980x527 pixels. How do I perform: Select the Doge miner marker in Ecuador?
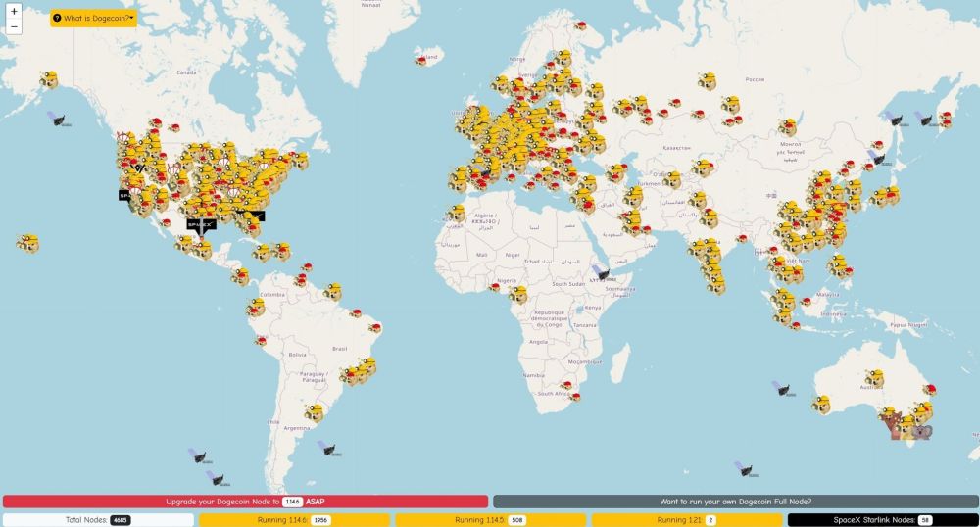256,308
